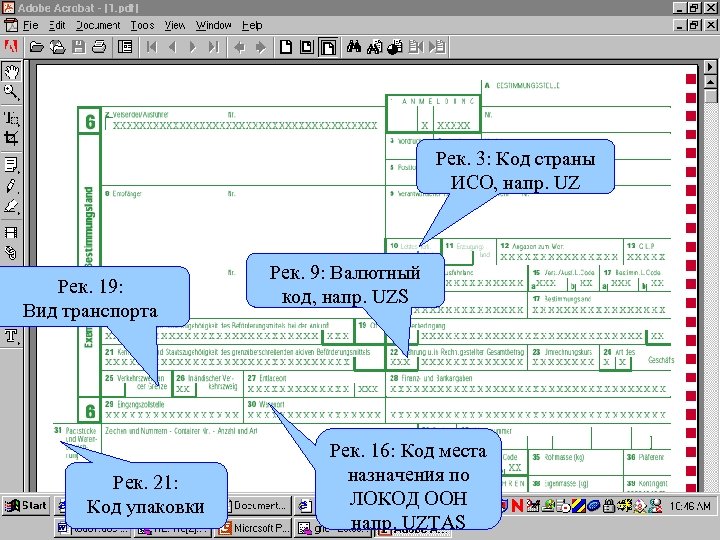Click the taskbar clock showing 10:46 AM
Viewport: 720px width, 540px height.
tap(690, 506)
